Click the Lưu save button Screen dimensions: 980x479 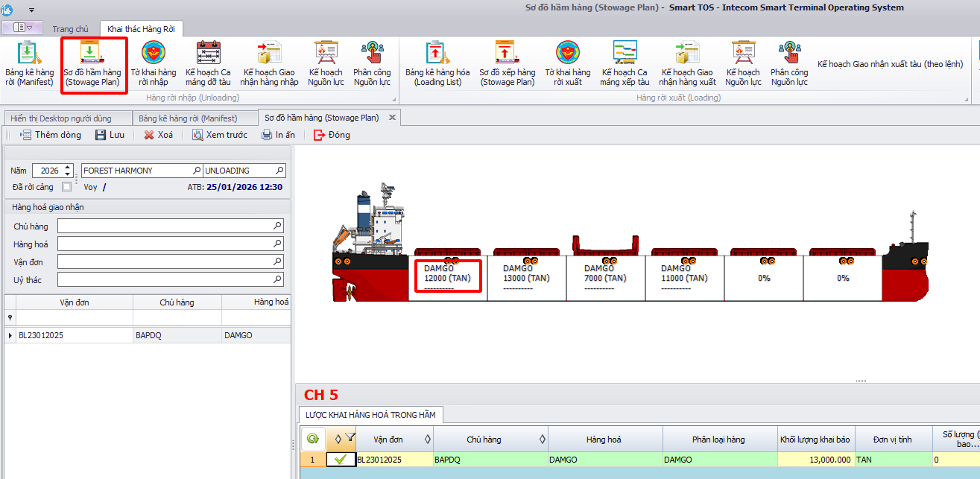click(110, 135)
